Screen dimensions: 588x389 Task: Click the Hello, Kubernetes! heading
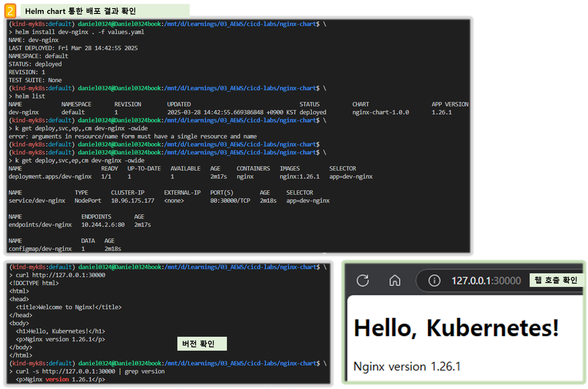pos(456,328)
